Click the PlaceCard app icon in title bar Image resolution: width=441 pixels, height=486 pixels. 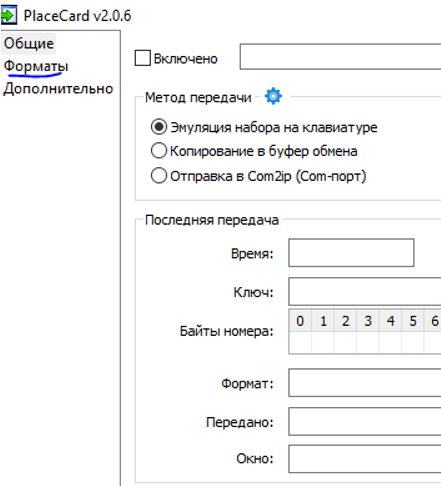tap(8, 15)
